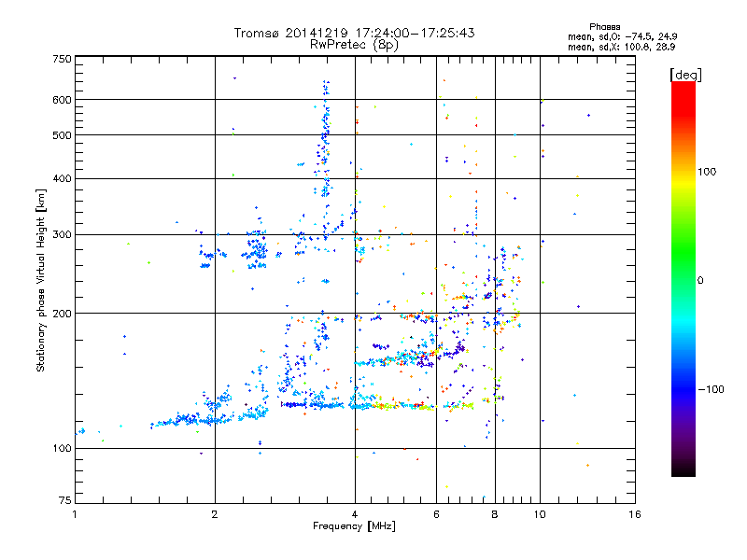The image size is (747, 560).
Task: Click the y-axis tick label '750'
Action: [x=62, y=59]
